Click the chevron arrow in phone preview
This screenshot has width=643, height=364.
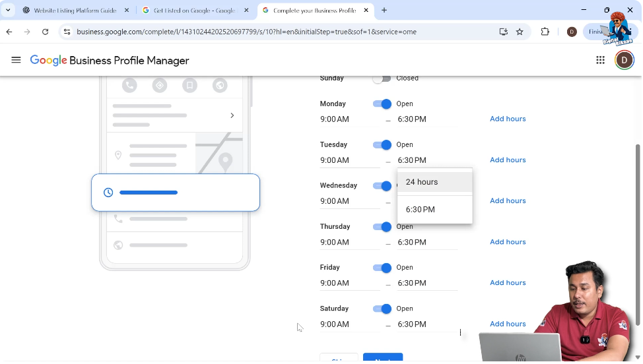[232, 115]
